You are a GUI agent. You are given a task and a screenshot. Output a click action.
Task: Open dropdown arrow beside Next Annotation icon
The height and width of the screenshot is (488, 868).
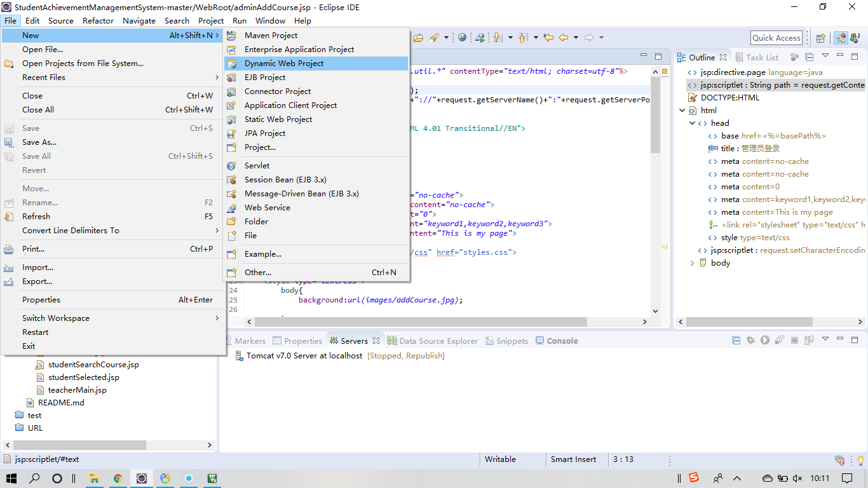point(510,37)
